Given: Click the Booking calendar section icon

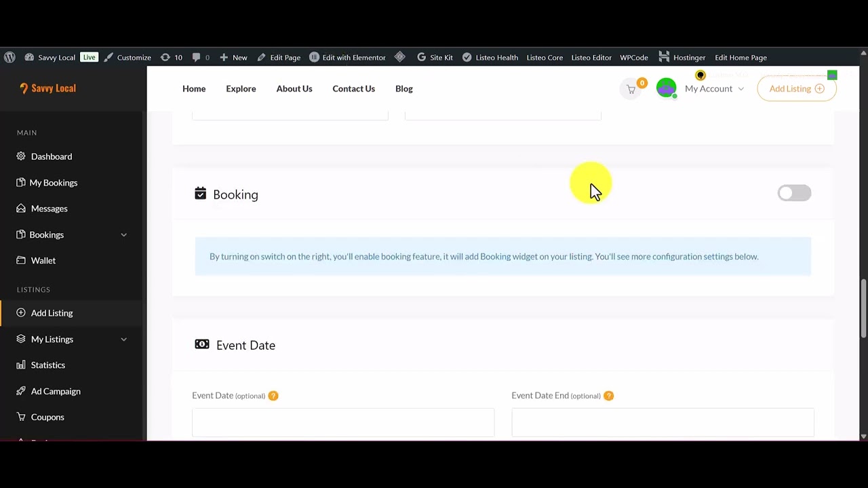Looking at the screenshot, I should [200, 194].
